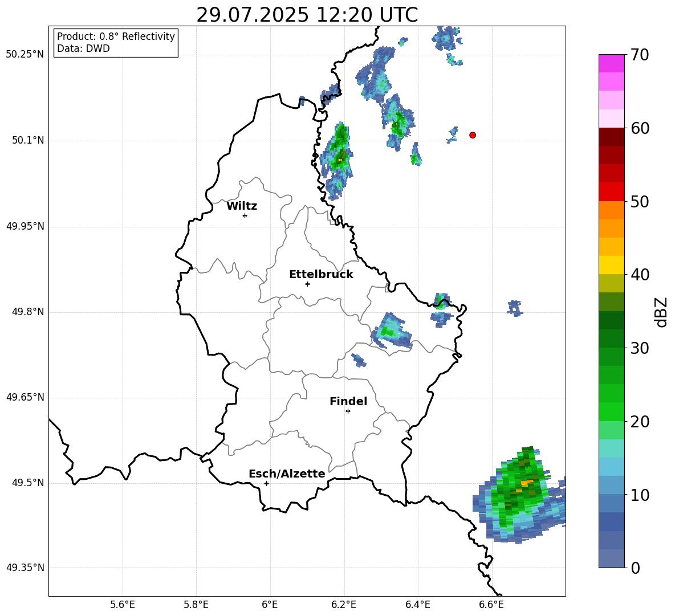Click the Data: DWD text
This screenshot has width=675, height=616.
click(83, 48)
